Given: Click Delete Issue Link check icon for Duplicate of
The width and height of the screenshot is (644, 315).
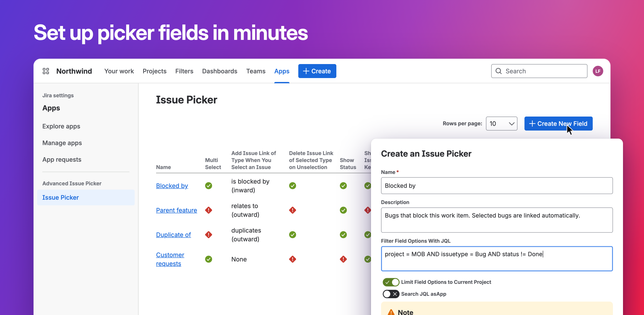Looking at the screenshot, I should point(293,234).
